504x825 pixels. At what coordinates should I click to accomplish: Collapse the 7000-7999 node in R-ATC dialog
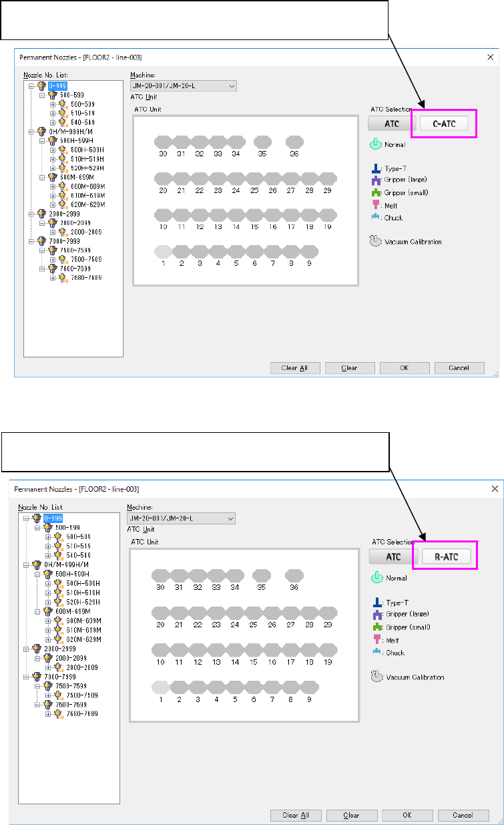pos(27,676)
